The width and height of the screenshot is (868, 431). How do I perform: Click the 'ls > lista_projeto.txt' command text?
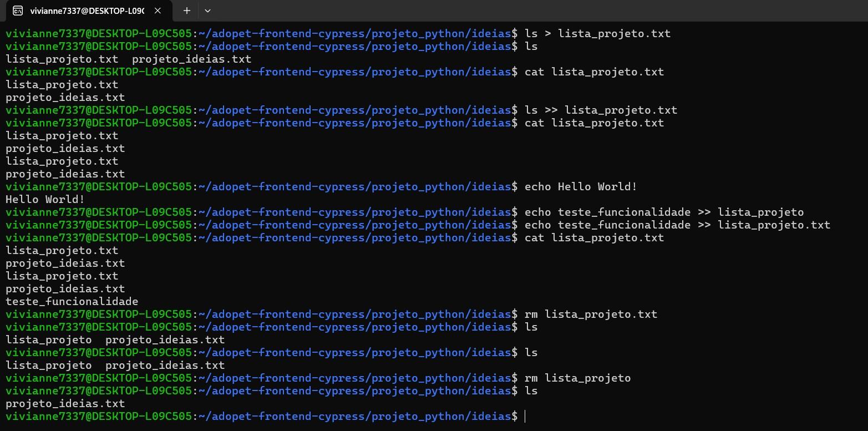(x=597, y=33)
